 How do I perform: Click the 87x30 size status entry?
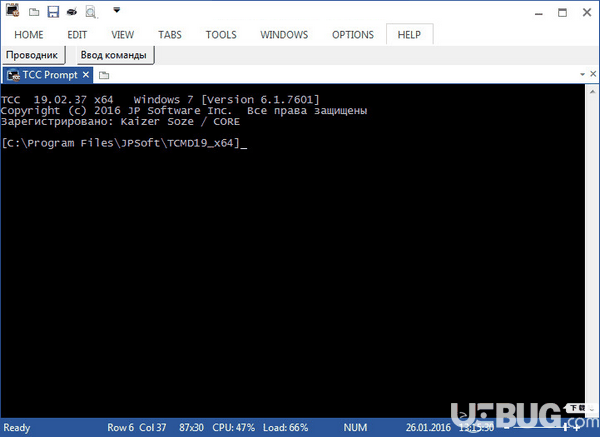pyautogui.click(x=191, y=427)
